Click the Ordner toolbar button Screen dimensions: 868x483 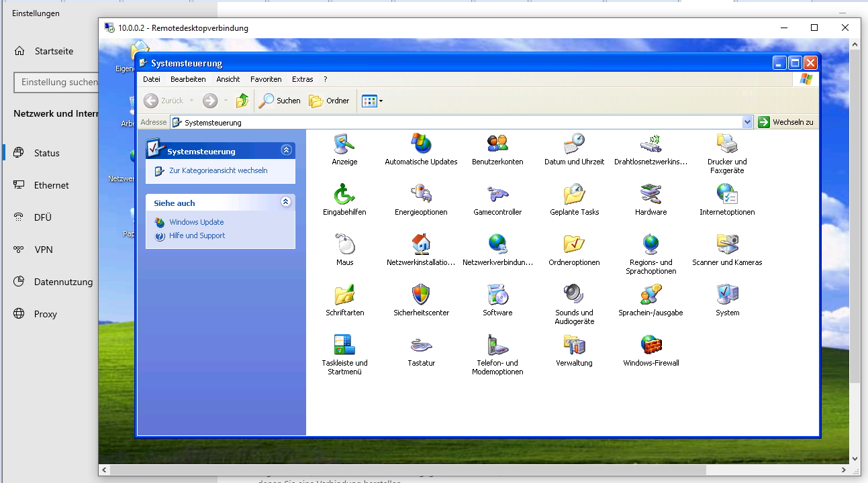pyautogui.click(x=329, y=101)
